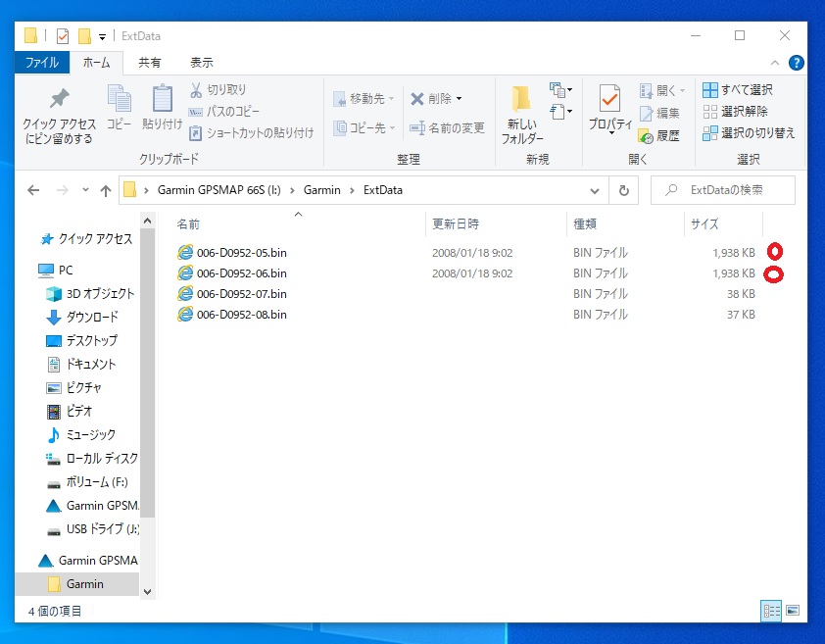
Task: Open Help with the question mark icon
Action: 796,63
